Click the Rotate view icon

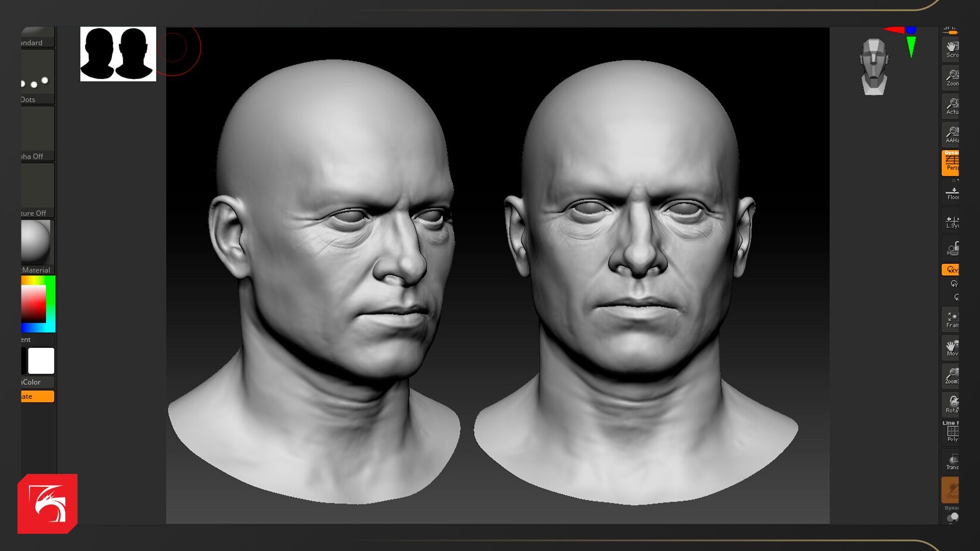tap(951, 404)
